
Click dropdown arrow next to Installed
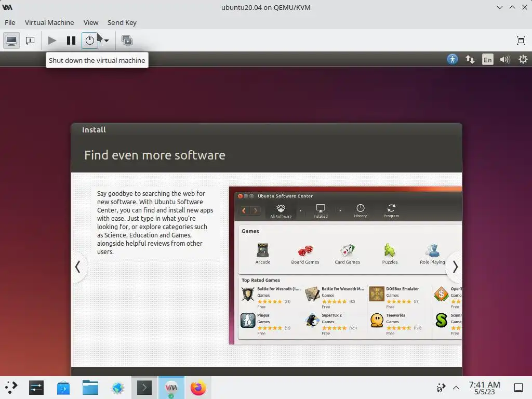340,211
